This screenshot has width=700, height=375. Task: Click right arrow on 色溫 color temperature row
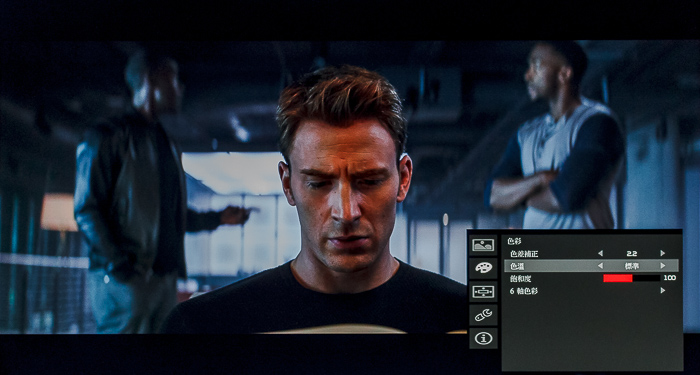point(663,266)
